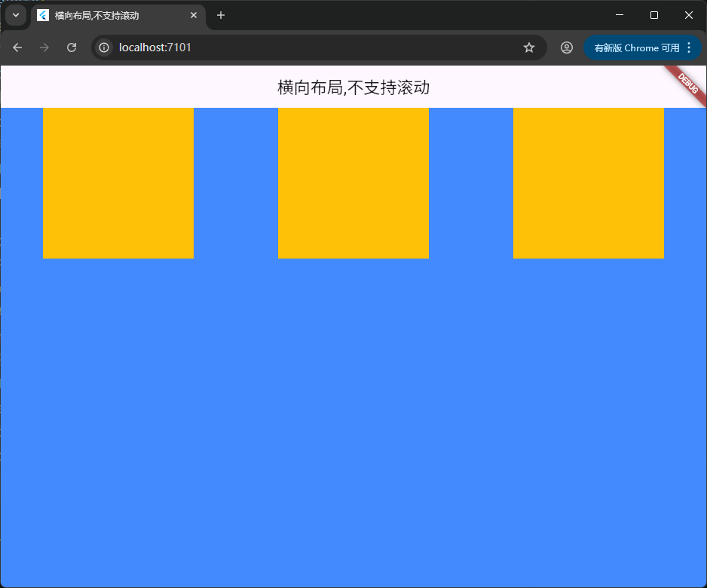Viewport: 707px width, 588px height.
Task: Open the Chrome profile icon
Action: (566, 47)
